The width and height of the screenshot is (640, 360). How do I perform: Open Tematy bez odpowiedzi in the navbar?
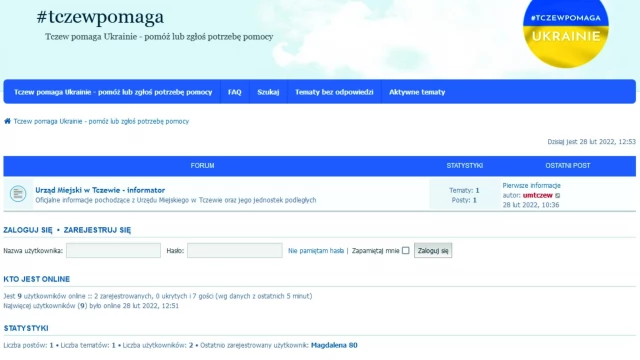pyautogui.click(x=334, y=92)
